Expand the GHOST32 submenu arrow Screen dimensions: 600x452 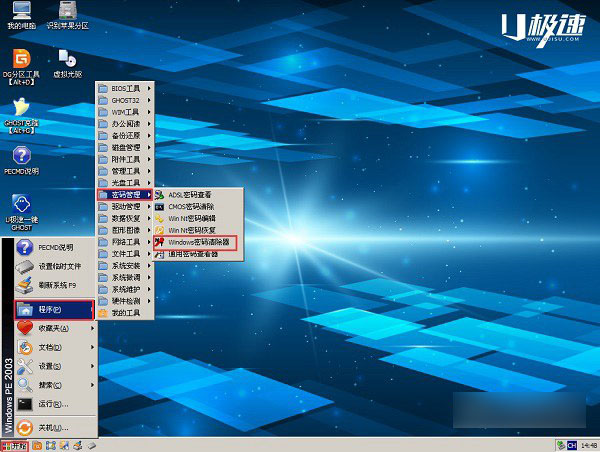coord(149,100)
